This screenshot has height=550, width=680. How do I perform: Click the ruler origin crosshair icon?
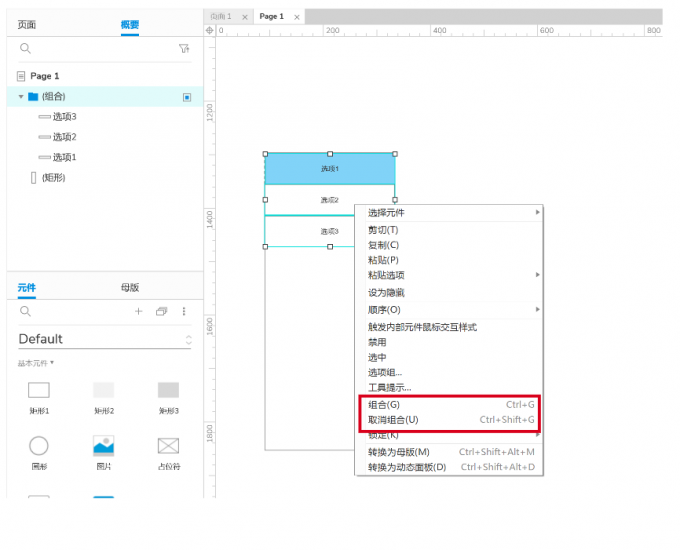[209, 30]
